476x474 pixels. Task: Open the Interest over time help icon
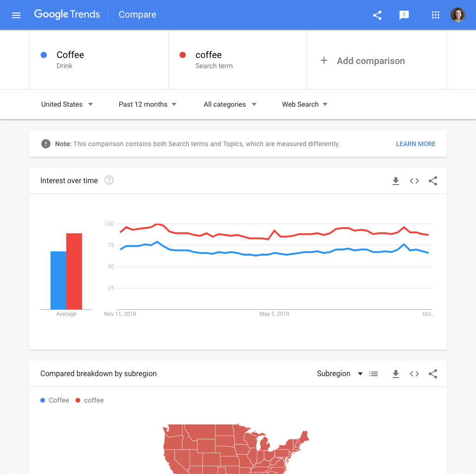109,180
